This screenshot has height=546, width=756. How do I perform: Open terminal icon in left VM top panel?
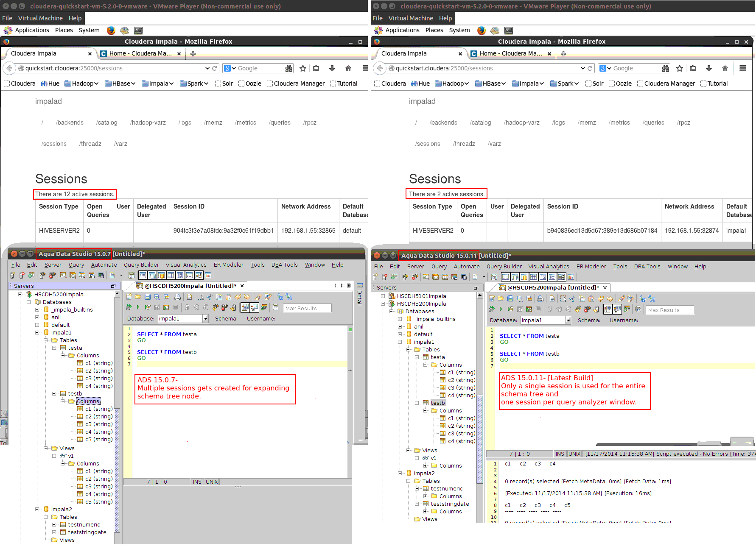click(138, 31)
